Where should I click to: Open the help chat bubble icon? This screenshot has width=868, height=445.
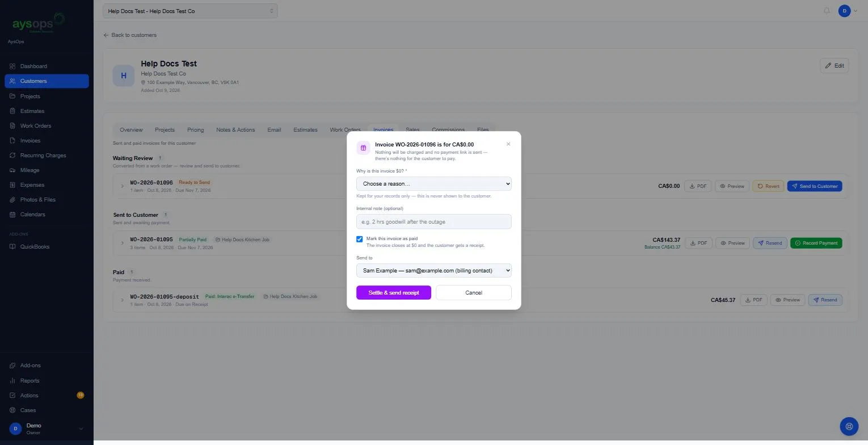point(849,426)
